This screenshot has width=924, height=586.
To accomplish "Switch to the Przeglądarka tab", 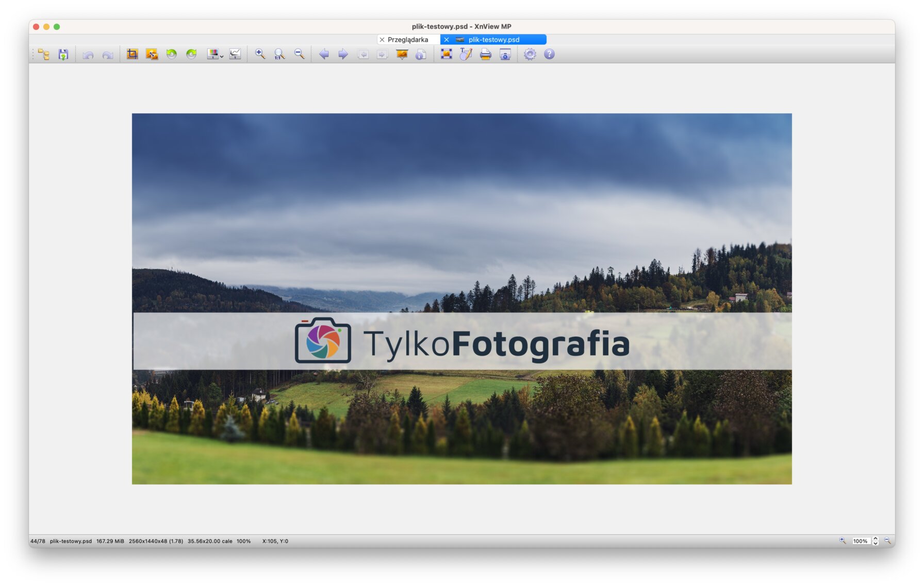I will coord(408,40).
